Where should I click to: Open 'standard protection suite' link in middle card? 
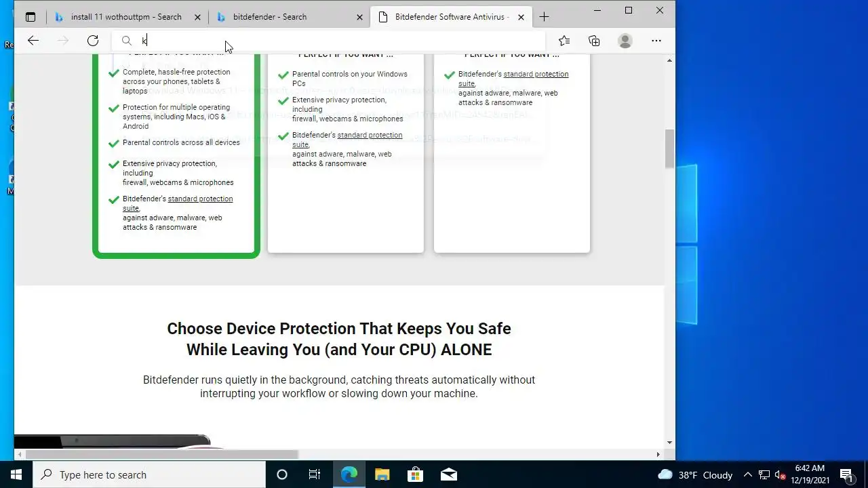point(347,140)
